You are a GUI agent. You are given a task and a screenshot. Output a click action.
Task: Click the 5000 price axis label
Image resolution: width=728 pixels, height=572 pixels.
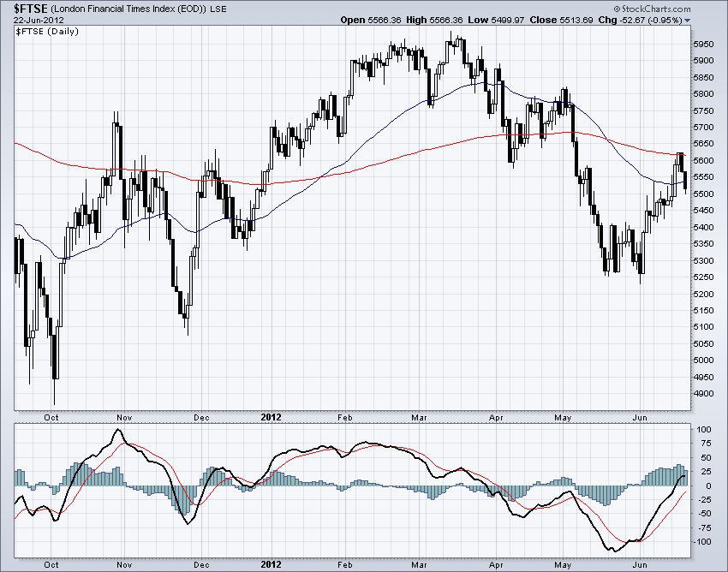pyautogui.click(x=703, y=360)
